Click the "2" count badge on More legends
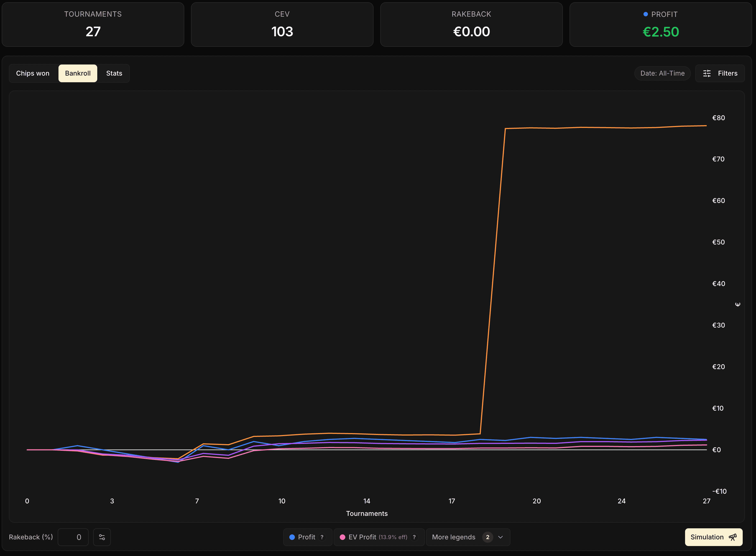756x556 pixels. (487, 537)
